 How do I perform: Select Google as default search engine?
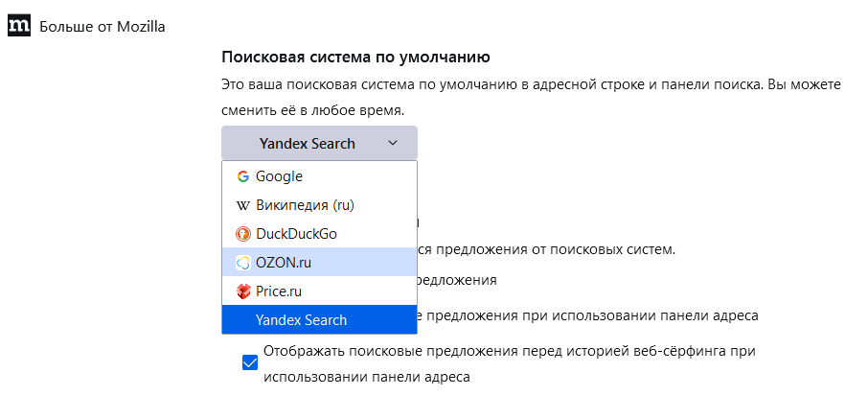pyautogui.click(x=319, y=176)
